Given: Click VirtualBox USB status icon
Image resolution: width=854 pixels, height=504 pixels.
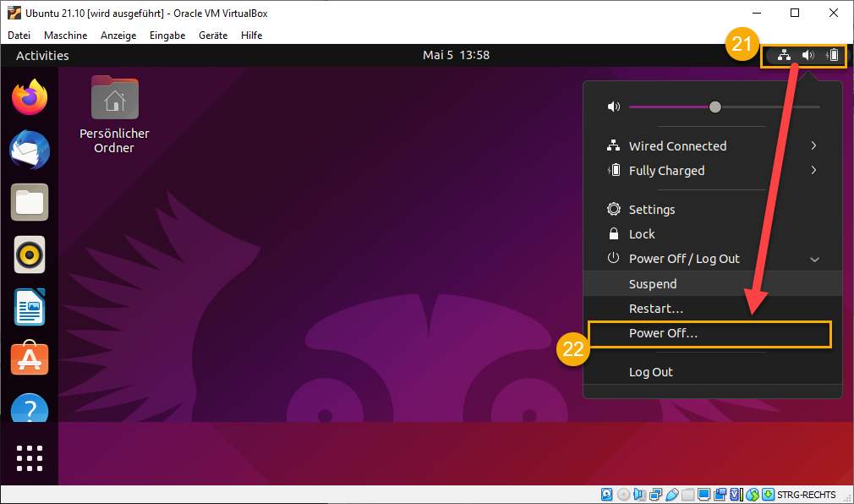Looking at the screenshot, I should click(x=672, y=494).
